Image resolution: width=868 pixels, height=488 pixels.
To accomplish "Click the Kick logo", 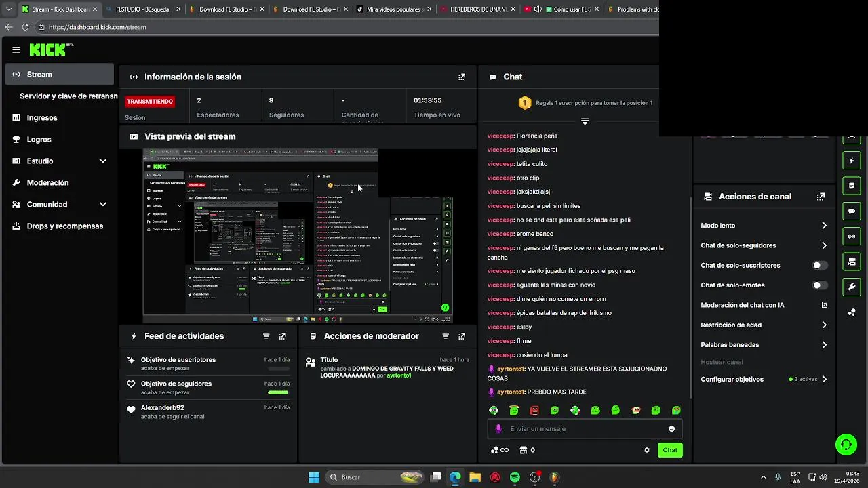I will [x=51, y=49].
